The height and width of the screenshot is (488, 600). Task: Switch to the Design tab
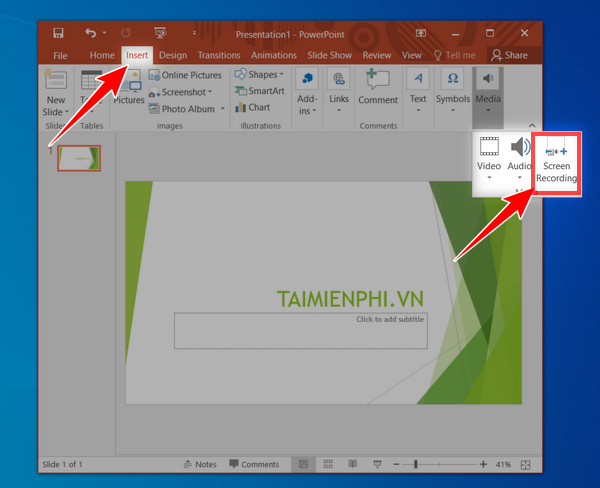pos(173,55)
